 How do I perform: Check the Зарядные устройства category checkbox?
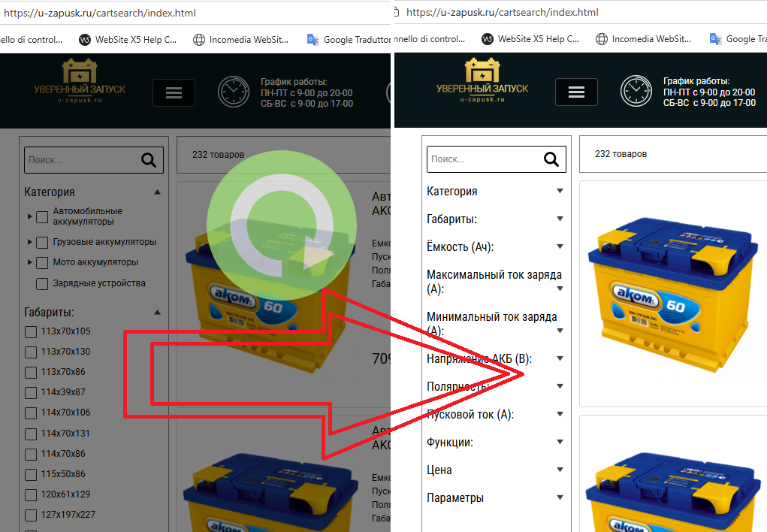click(42, 284)
